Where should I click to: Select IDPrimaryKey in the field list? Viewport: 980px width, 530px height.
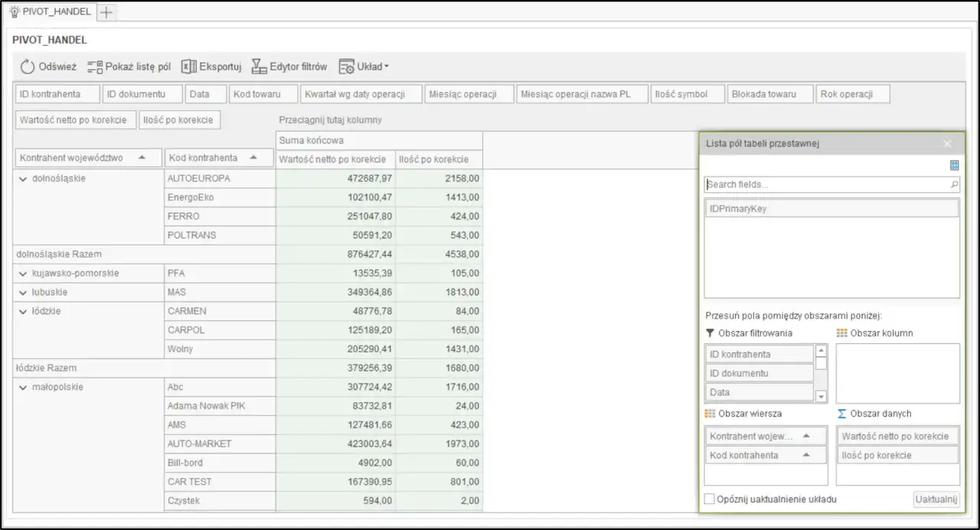pos(831,208)
